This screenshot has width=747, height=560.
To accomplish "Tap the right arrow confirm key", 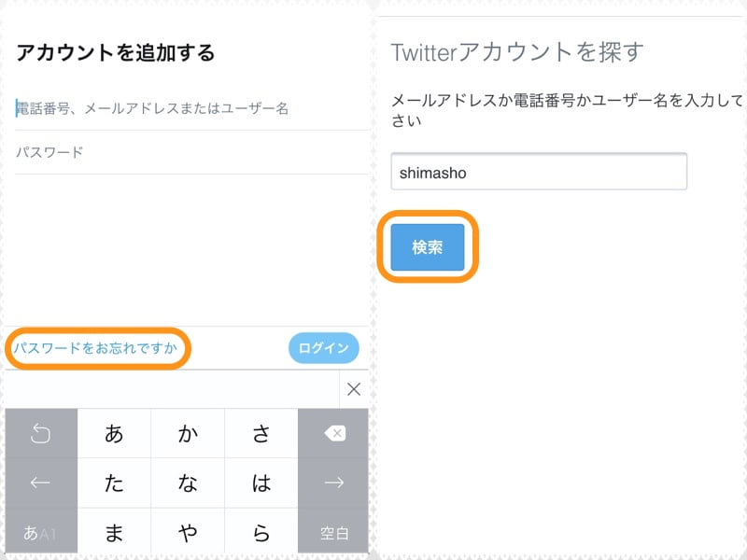I will [335, 483].
